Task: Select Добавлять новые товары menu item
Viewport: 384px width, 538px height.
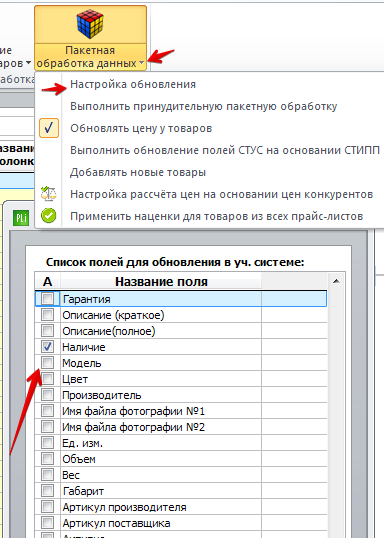Action: [138, 172]
